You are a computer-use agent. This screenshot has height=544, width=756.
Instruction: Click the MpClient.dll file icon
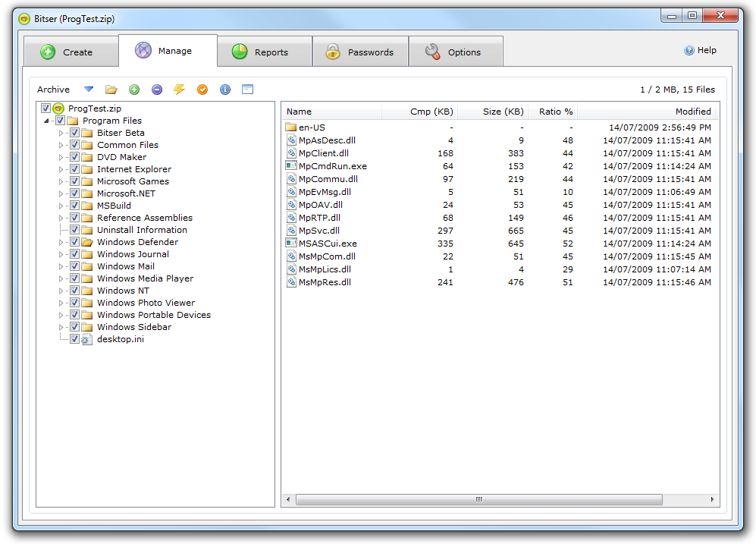point(291,153)
